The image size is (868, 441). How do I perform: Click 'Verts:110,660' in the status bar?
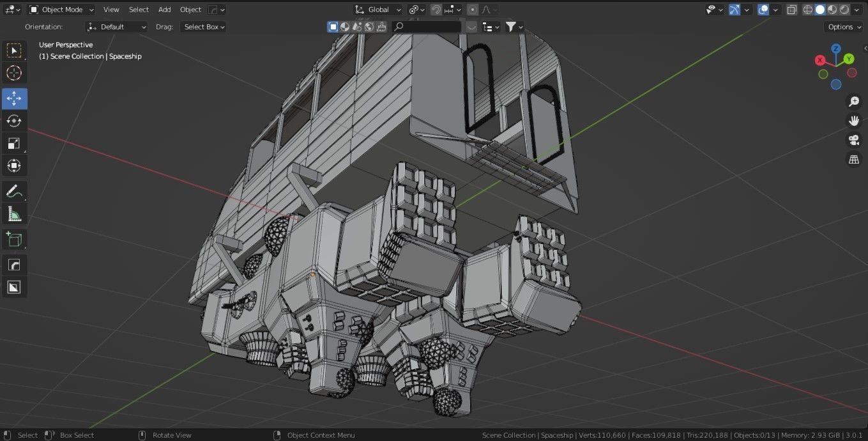(x=602, y=435)
